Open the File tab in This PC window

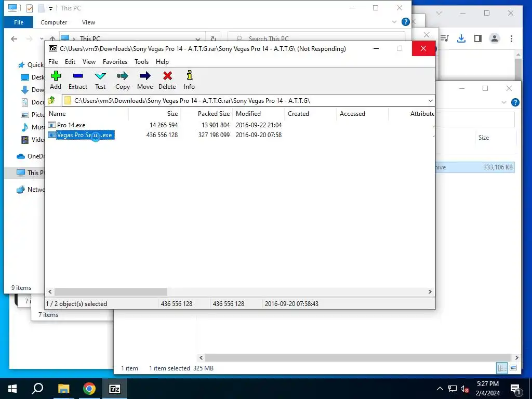(19, 22)
